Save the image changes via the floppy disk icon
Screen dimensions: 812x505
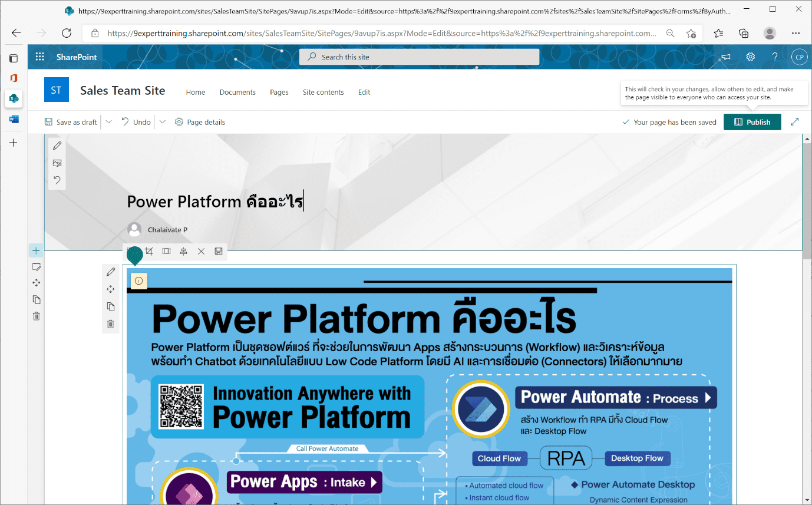[x=219, y=252]
